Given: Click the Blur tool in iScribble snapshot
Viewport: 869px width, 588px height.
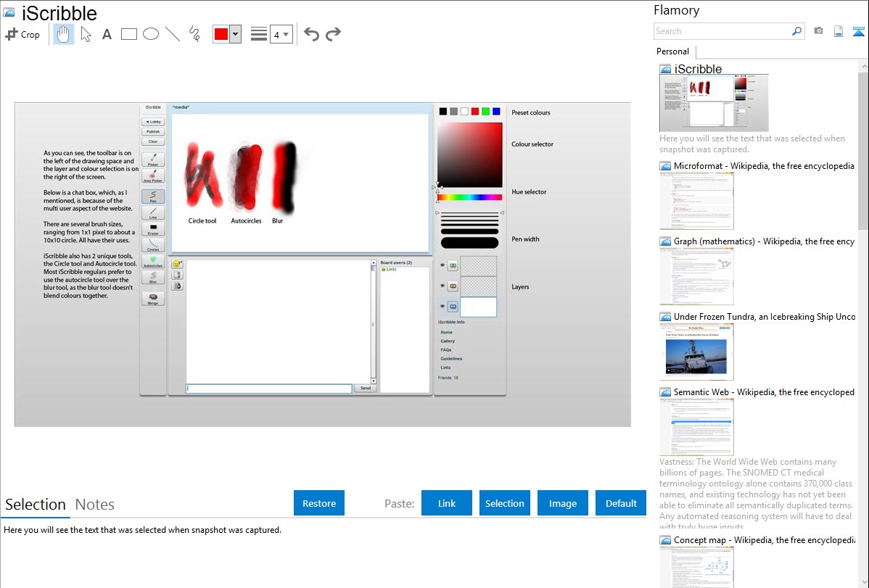Looking at the screenshot, I should [x=153, y=276].
